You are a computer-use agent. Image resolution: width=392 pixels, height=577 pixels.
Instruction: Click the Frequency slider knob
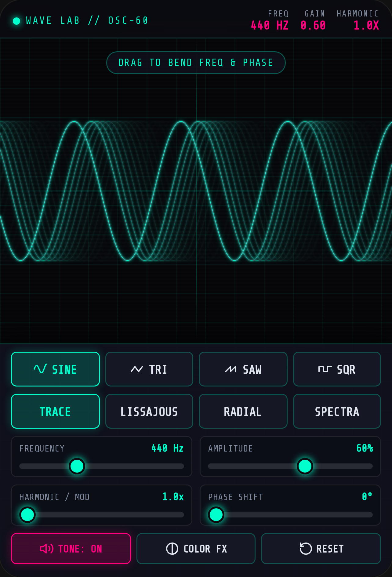(77, 466)
